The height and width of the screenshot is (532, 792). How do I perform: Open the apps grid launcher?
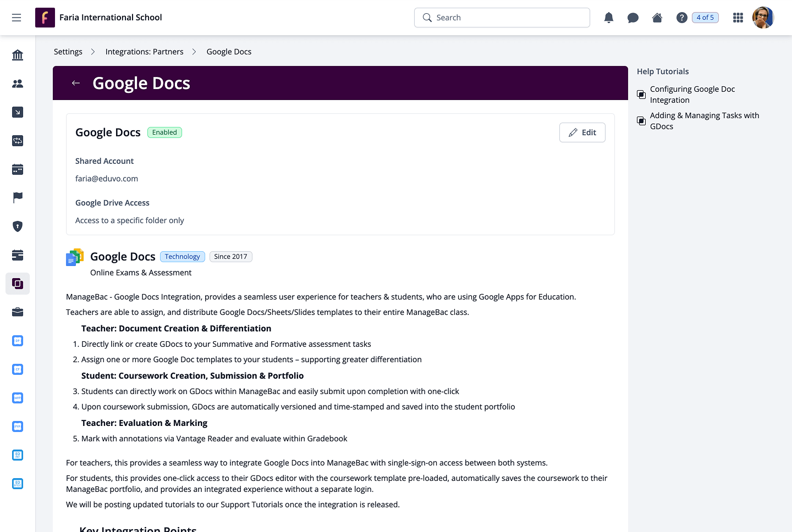point(738,18)
